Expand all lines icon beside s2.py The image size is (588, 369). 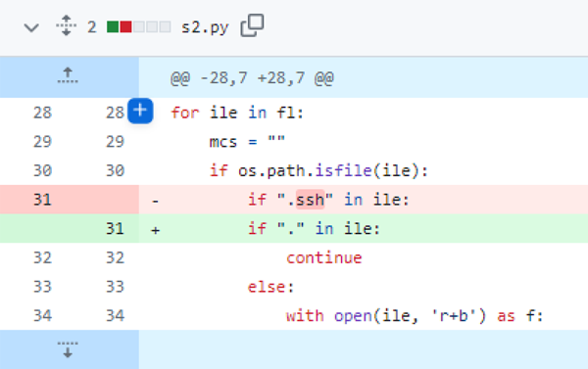click(66, 25)
